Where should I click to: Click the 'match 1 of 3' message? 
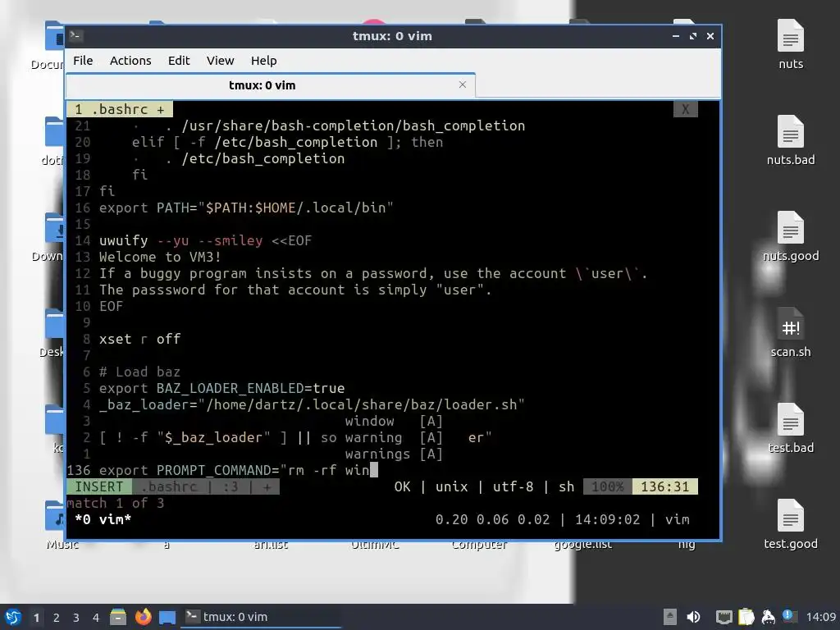(116, 503)
